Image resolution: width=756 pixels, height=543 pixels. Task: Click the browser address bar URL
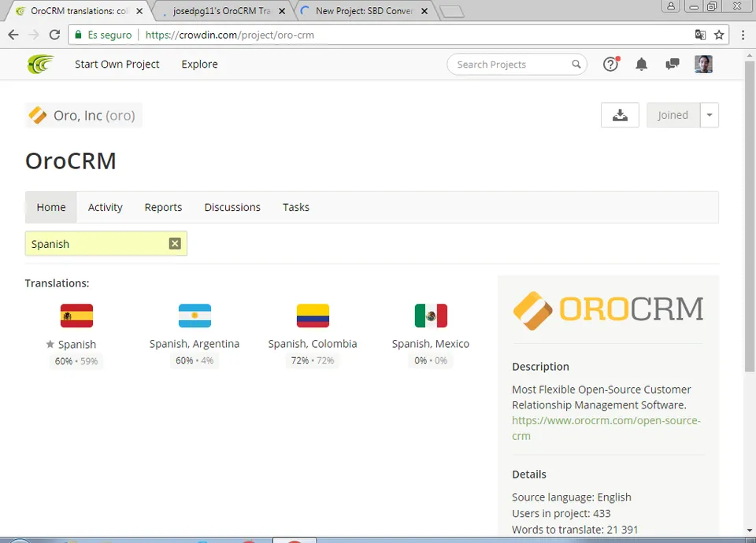pos(229,35)
